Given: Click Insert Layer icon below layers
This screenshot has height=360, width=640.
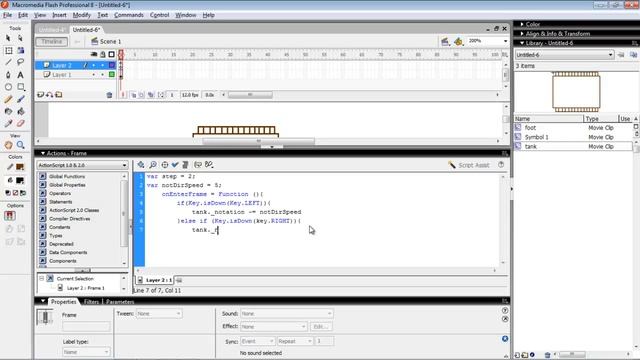Looking at the screenshot, I should [40, 95].
